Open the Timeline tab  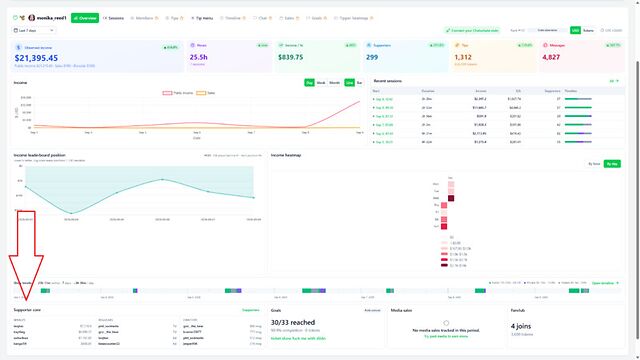click(x=233, y=18)
